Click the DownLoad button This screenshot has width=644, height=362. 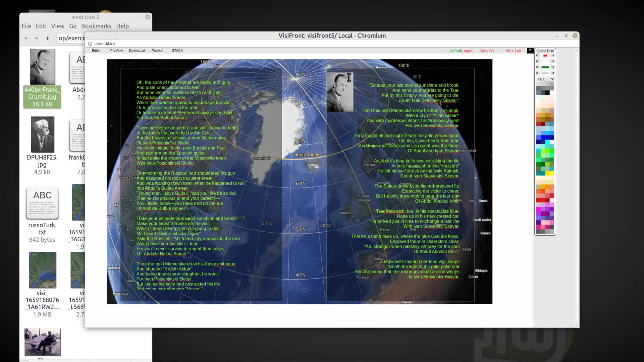point(137,51)
